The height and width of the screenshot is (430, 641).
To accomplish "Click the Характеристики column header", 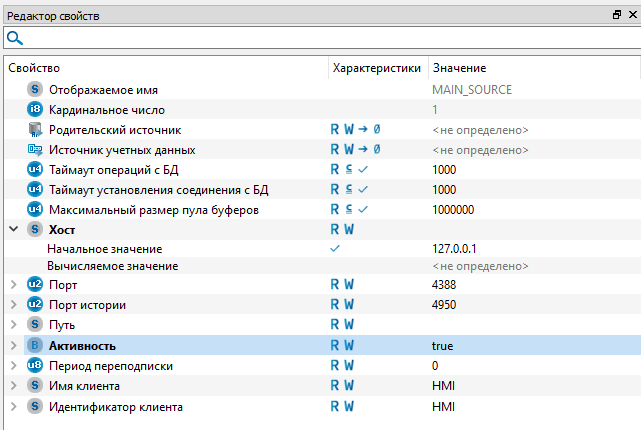I will click(376, 68).
